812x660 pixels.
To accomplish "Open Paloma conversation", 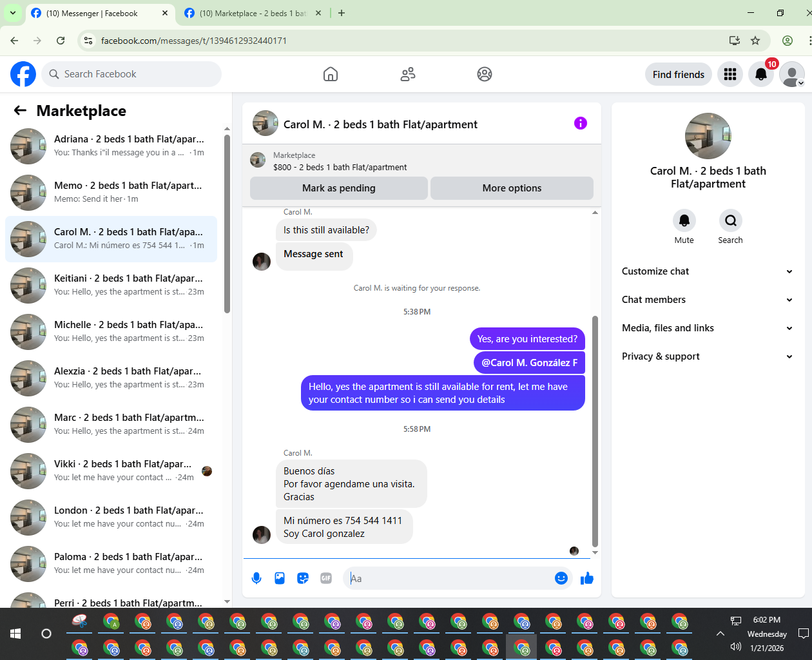I will coord(111,564).
